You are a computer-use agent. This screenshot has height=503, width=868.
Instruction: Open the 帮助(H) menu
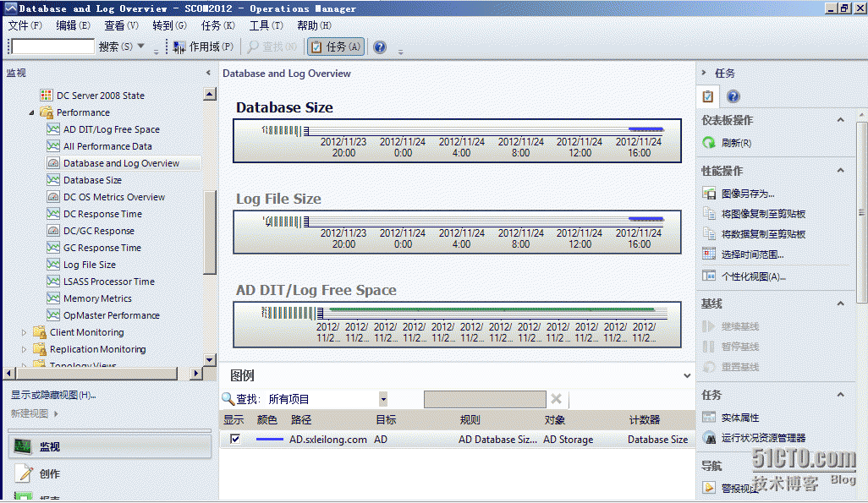(x=315, y=25)
